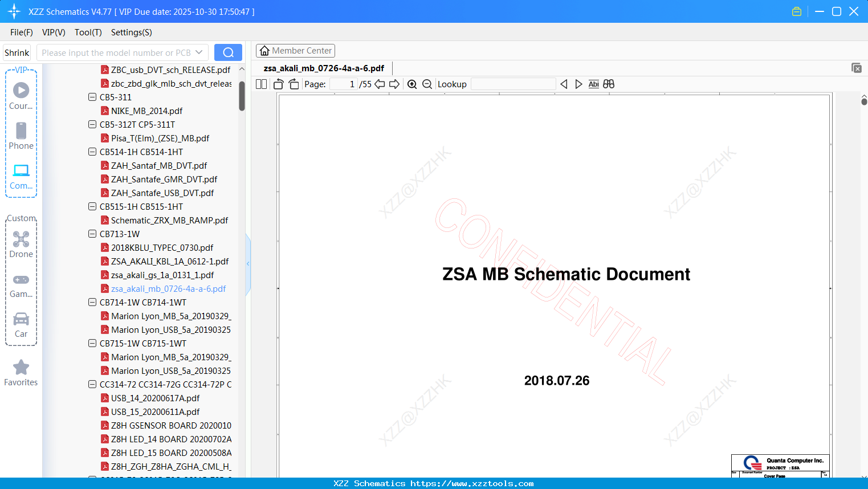Open Favorites from the sidebar
The image size is (868, 489).
pyautogui.click(x=21, y=373)
